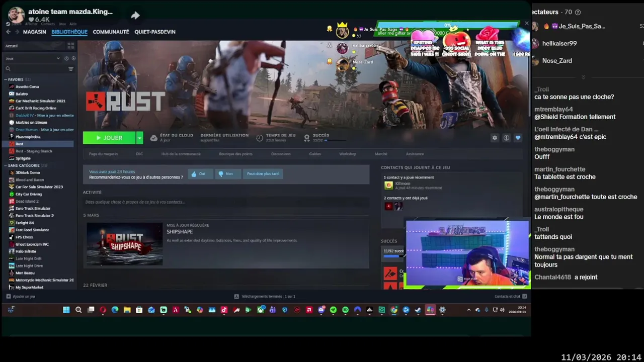
Task: Click the activity status input field
Action: [226, 202]
